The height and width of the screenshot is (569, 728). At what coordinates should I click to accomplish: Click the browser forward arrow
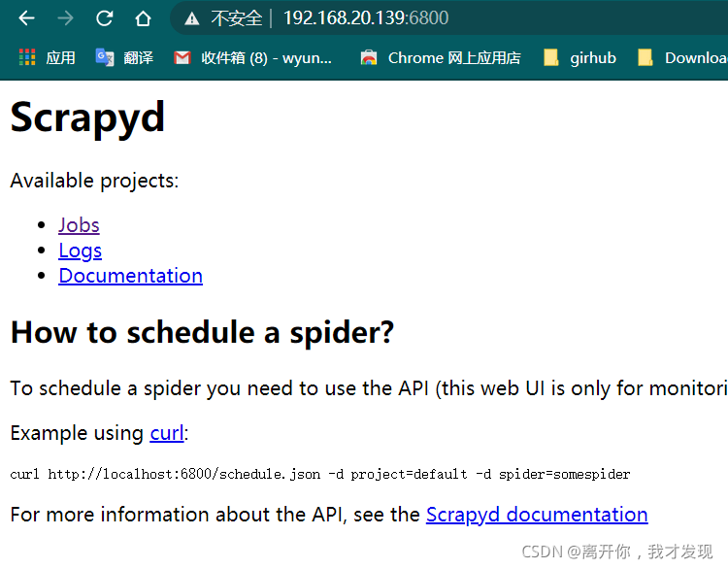[65, 18]
